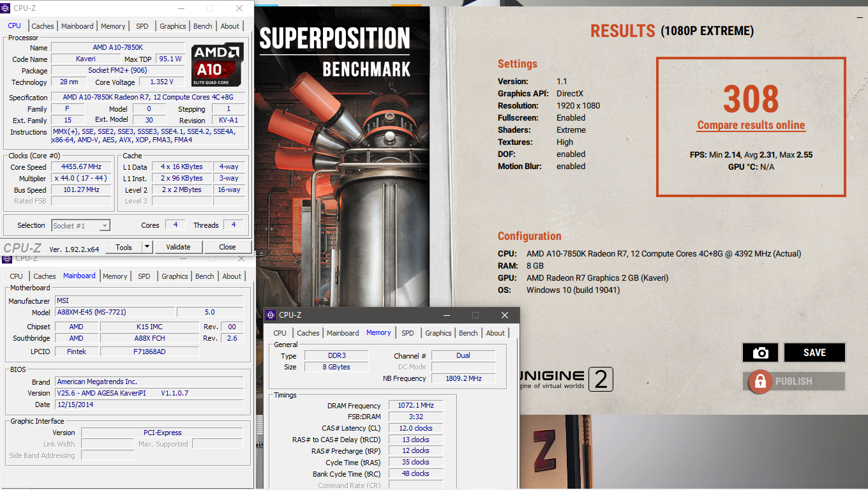Click CPU-Z app icon in Mainboard window title bar
868x490 pixels.
pyautogui.click(x=7, y=258)
